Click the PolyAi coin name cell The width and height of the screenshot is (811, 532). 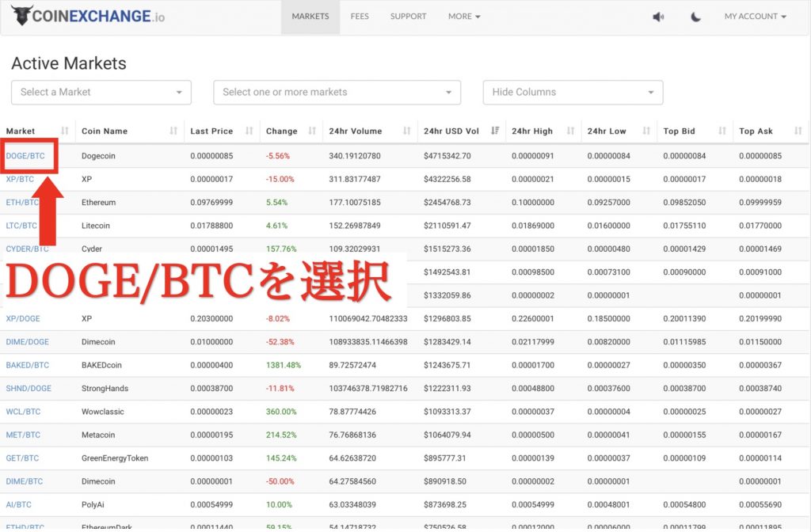[x=93, y=504]
